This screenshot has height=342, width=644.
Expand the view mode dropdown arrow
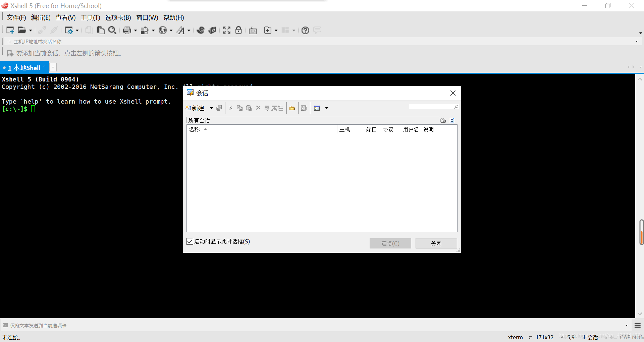point(327,108)
